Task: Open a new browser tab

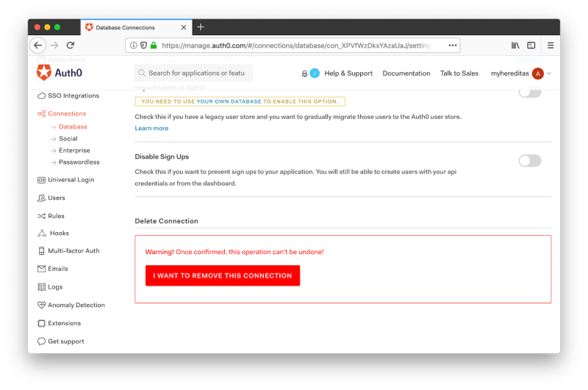Action: click(201, 27)
